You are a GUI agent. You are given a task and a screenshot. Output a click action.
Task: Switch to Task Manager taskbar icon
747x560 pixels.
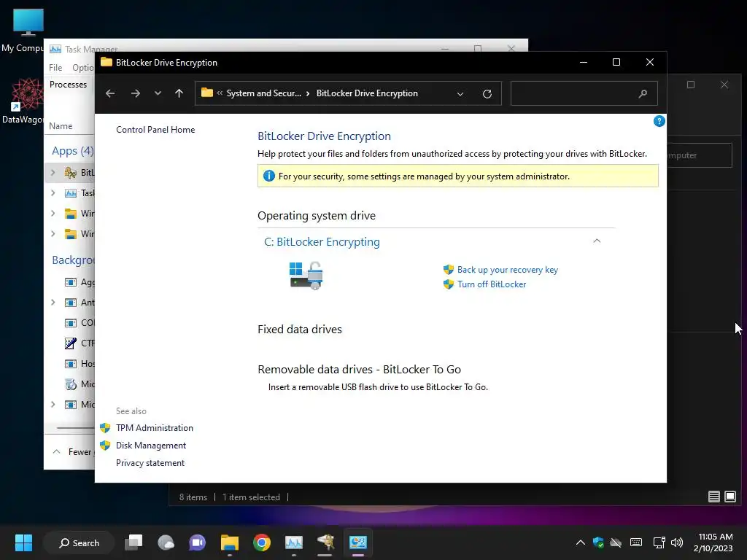point(294,542)
